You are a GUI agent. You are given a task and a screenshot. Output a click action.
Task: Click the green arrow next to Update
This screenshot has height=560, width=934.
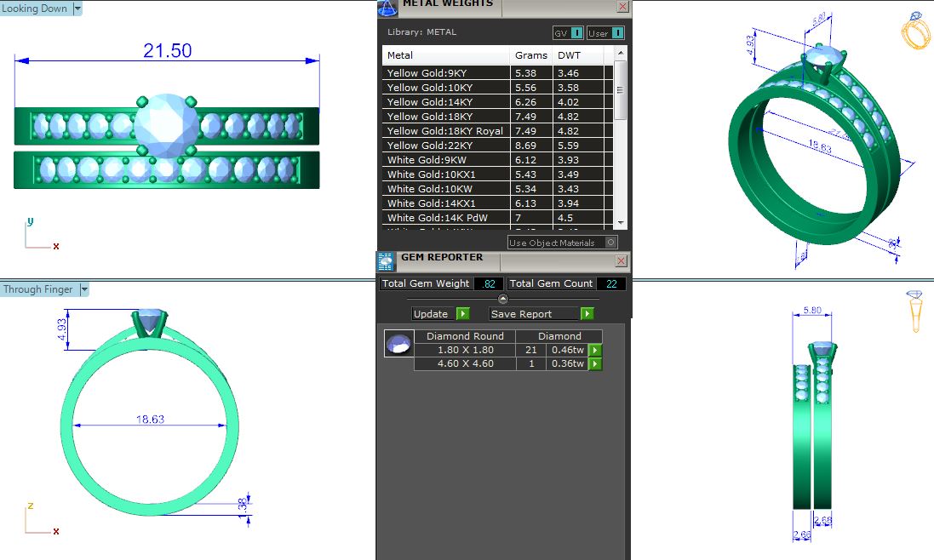pos(463,314)
